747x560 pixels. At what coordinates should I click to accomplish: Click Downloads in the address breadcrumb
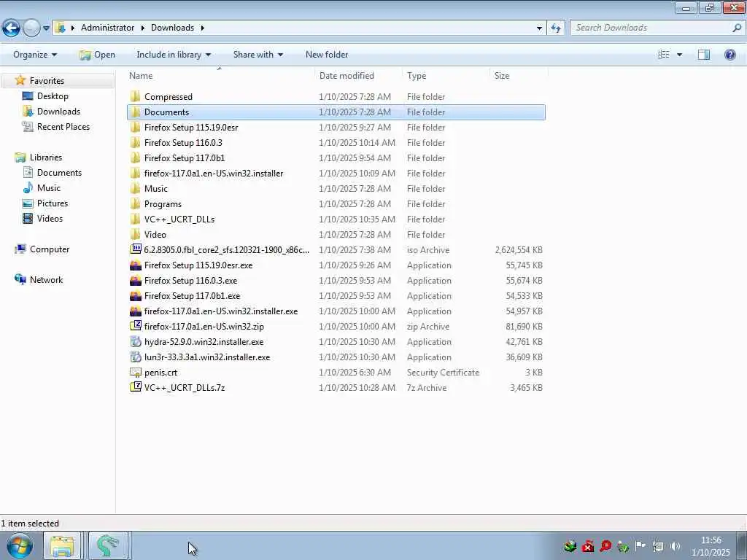(172, 28)
